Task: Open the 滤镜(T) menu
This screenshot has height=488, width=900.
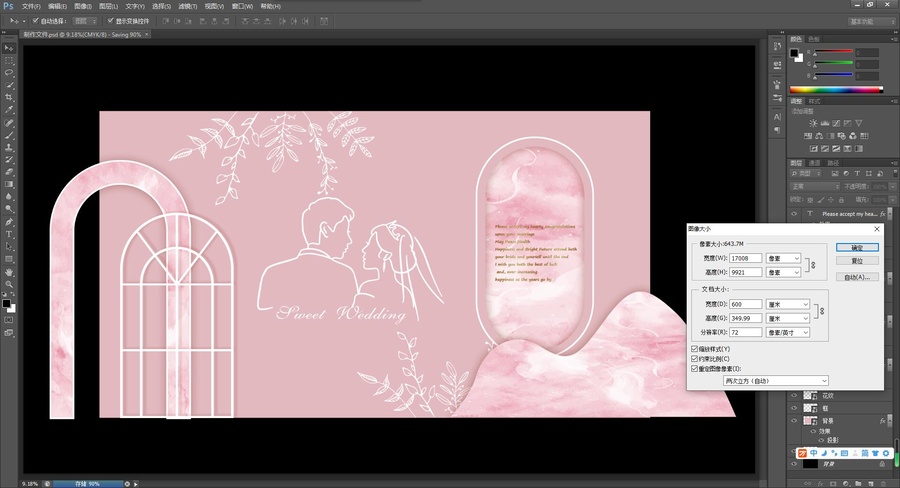Action: click(x=187, y=6)
